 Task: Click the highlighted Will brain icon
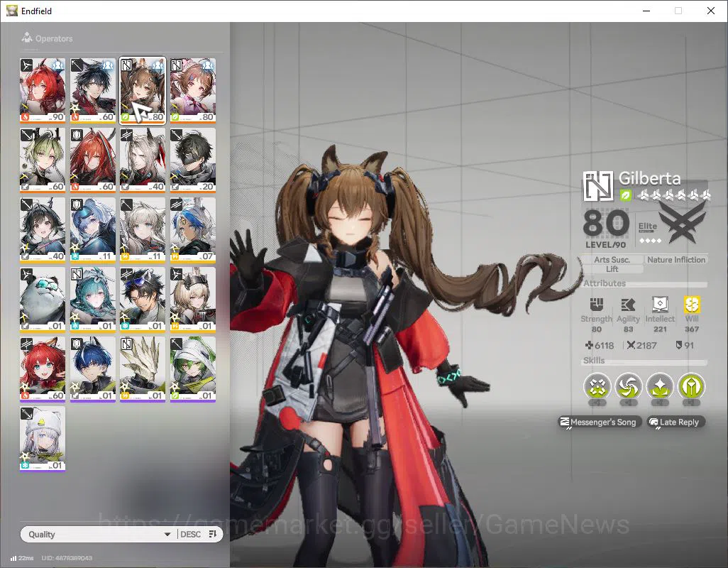click(692, 305)
